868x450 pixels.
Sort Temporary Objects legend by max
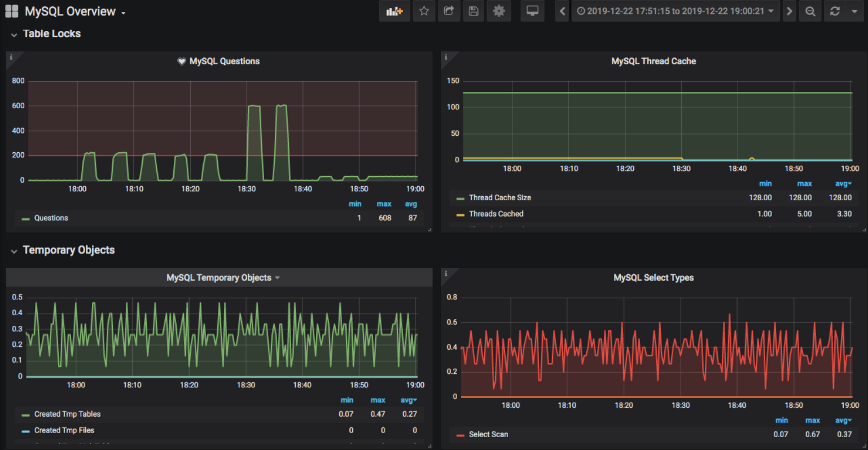pos(378,400)
